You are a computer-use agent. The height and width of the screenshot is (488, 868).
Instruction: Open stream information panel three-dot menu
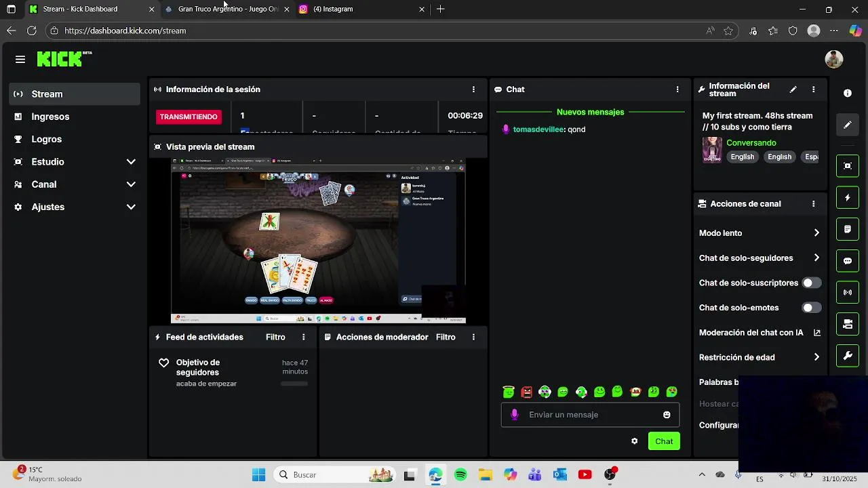[x=814, y=89]
